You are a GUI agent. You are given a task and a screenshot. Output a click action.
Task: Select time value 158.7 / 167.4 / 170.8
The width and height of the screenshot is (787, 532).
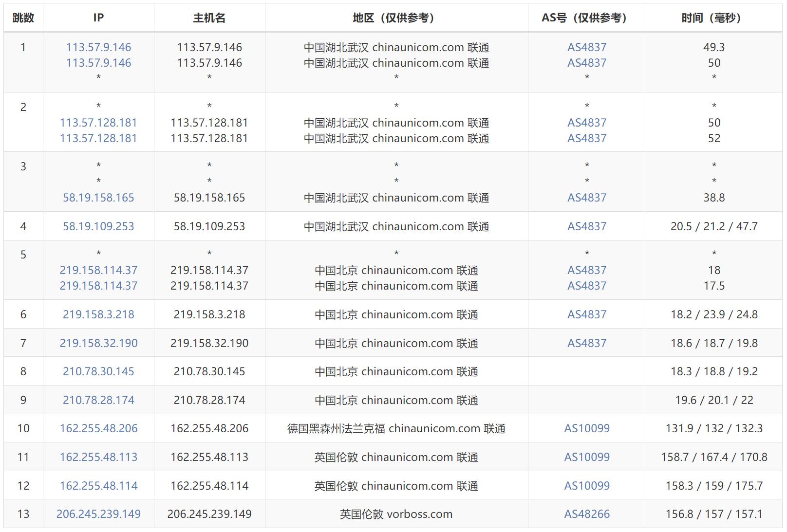[714, 457]
